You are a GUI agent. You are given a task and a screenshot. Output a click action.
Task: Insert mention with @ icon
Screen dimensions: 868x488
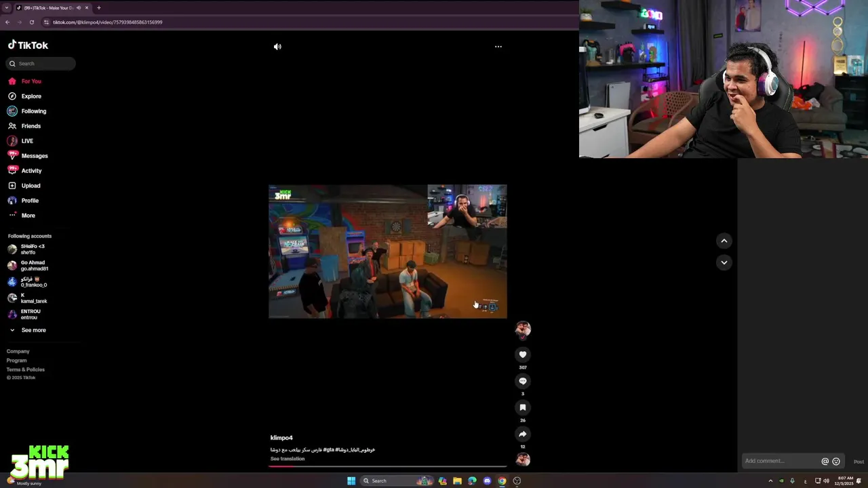point(825,462)
